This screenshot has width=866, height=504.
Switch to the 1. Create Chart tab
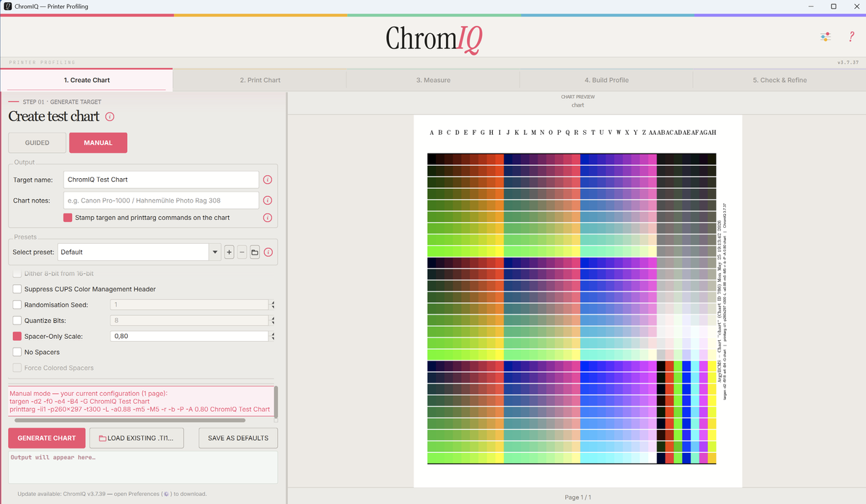click(87, 80)
